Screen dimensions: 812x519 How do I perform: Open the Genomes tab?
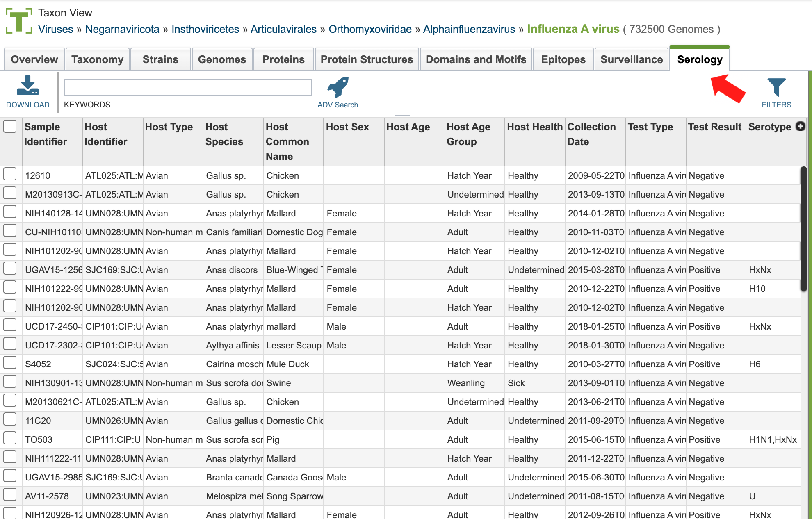pyautogui.click(x=222, y=59)
